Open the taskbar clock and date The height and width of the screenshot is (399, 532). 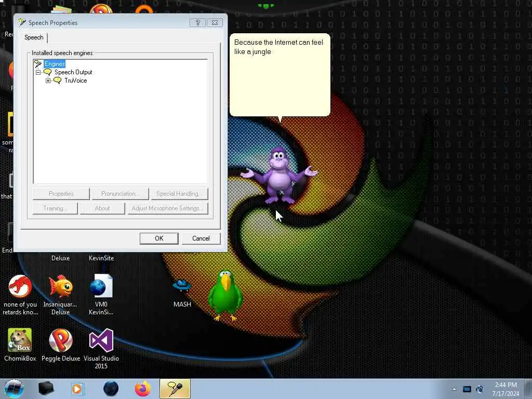506,389
